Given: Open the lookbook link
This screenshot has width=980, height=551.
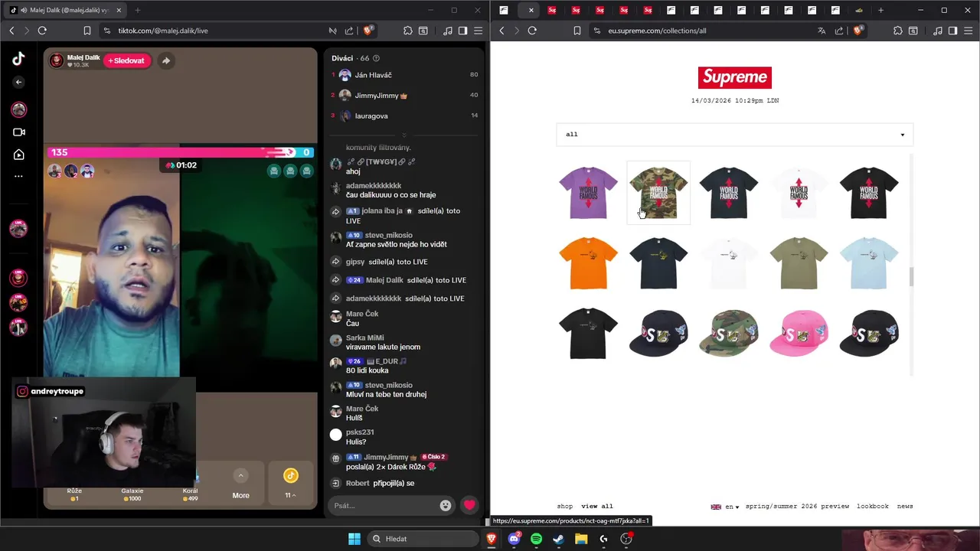Looking at the screenshot, I should coord(873,506).
